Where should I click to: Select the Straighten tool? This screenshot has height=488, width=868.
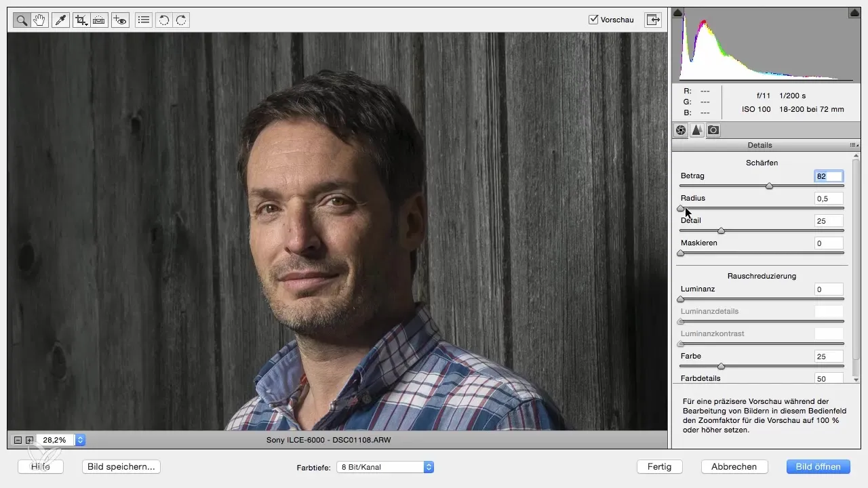99,20
